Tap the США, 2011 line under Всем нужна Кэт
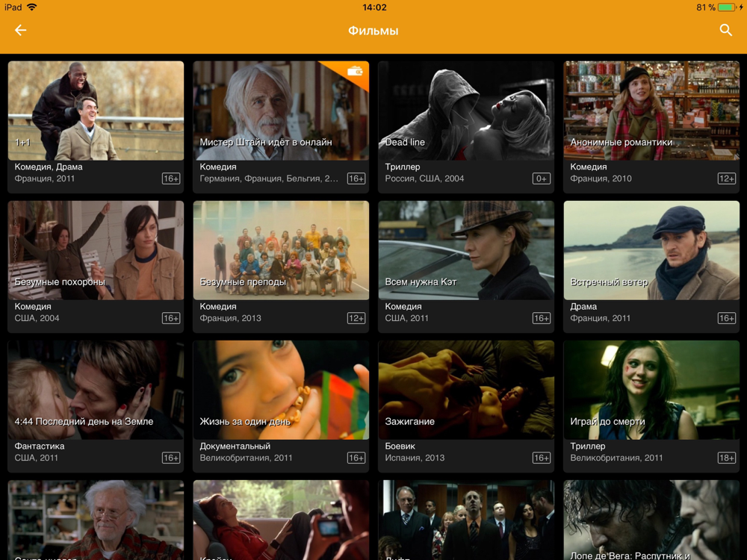Viewport: 747px width, 560px height. [x=406, y=318]
